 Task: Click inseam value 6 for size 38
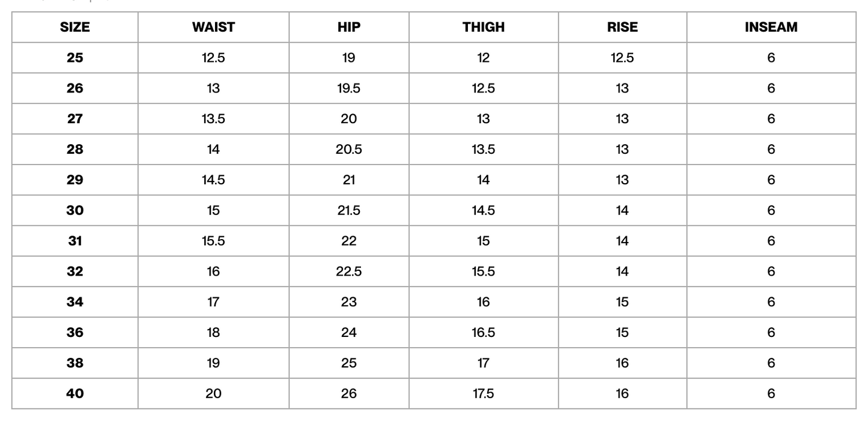pos(771,363)
